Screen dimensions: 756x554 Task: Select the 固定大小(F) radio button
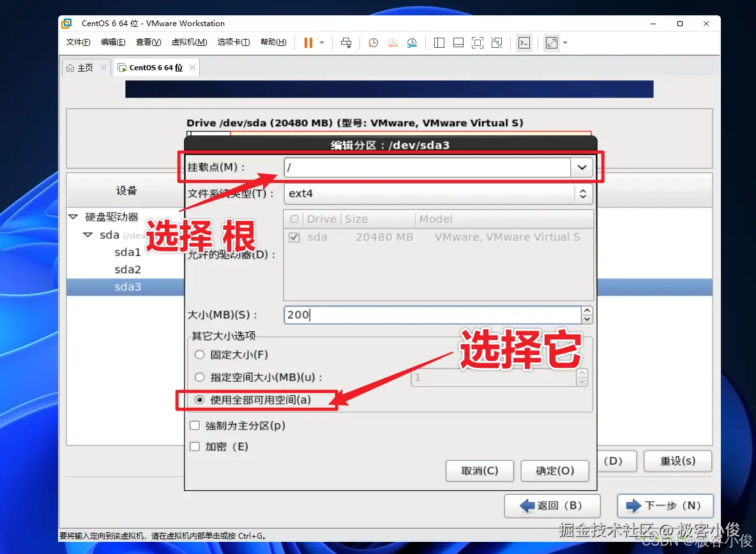pyautogui.click(x=200, y=355)
